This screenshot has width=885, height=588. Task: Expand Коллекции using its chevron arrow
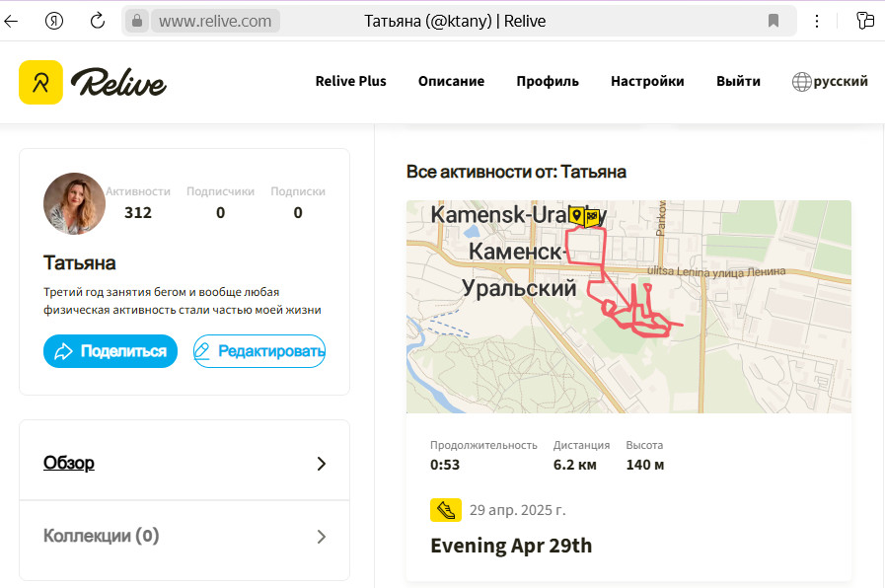(322, 536)
